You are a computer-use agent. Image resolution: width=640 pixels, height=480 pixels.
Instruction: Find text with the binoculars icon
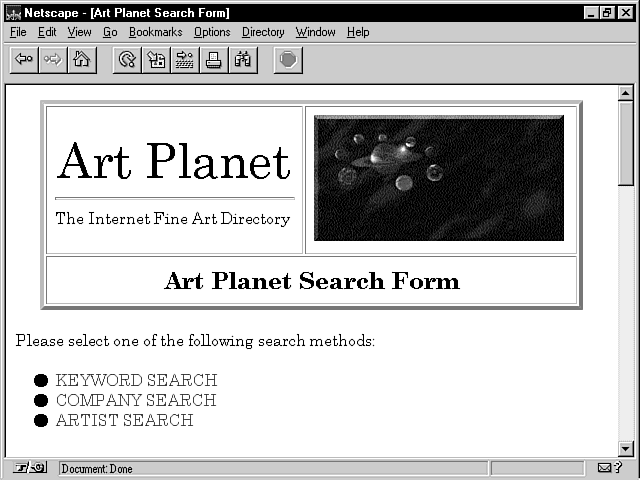[243, 60]
